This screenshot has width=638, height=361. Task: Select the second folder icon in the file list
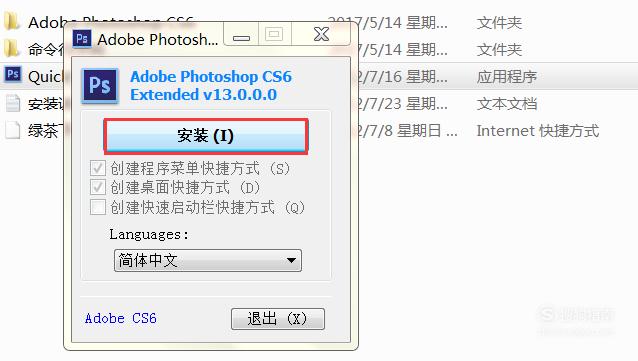[12, 48]
